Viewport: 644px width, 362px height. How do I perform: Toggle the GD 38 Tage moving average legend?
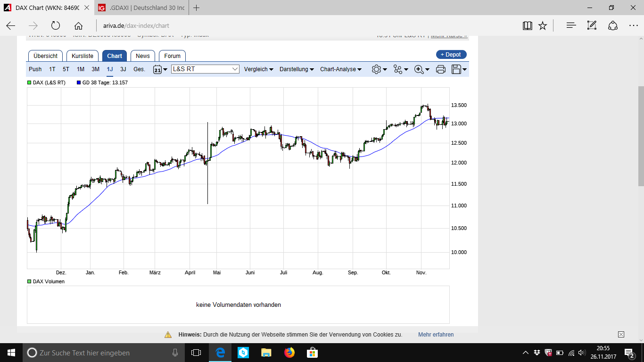tap(79, 82)
